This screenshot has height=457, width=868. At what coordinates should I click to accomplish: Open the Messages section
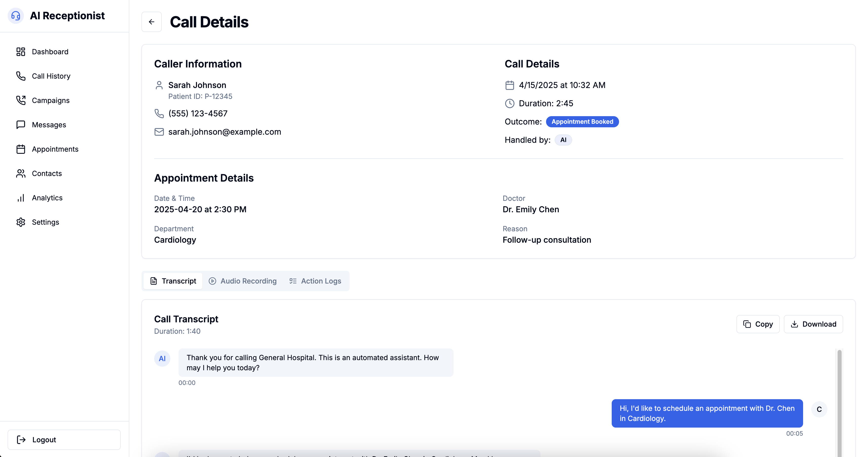[49, 124]
